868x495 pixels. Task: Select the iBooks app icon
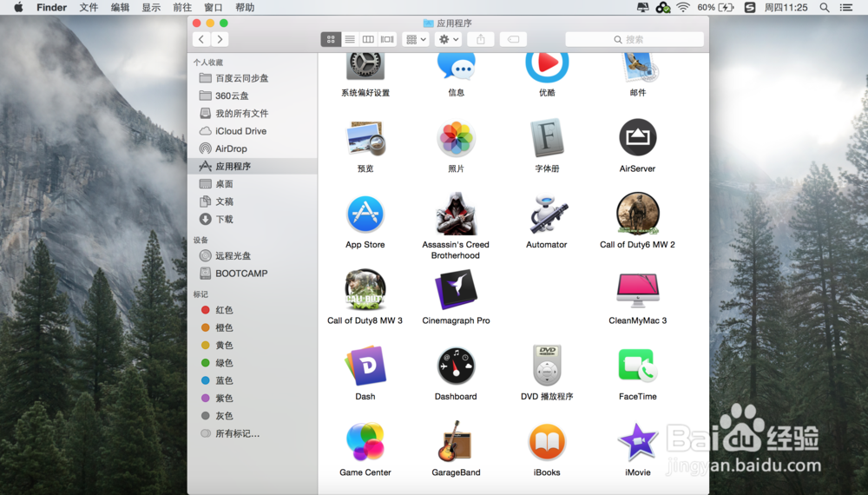(x=547, y=442)
